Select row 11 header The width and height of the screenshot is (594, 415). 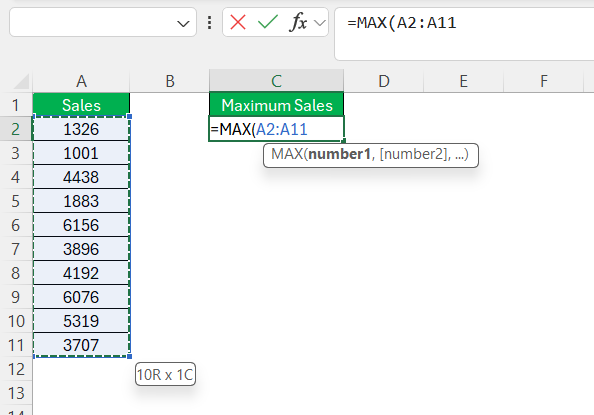(16, 345)
